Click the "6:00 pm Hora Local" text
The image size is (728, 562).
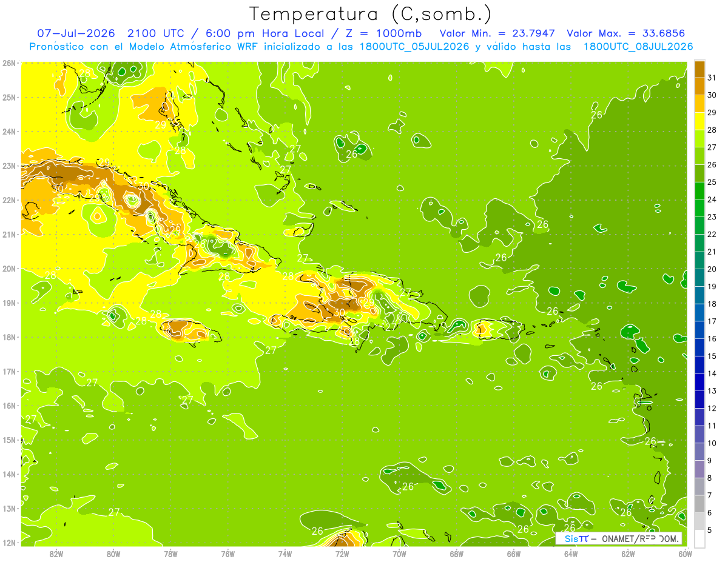click(265, 33)
